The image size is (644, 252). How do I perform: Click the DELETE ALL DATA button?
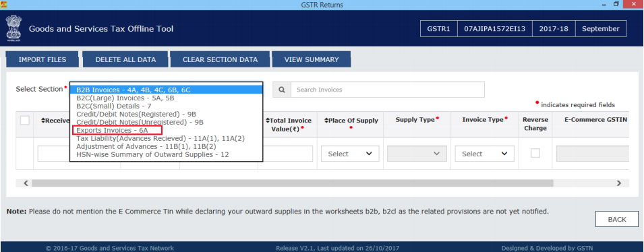point(125,59)
